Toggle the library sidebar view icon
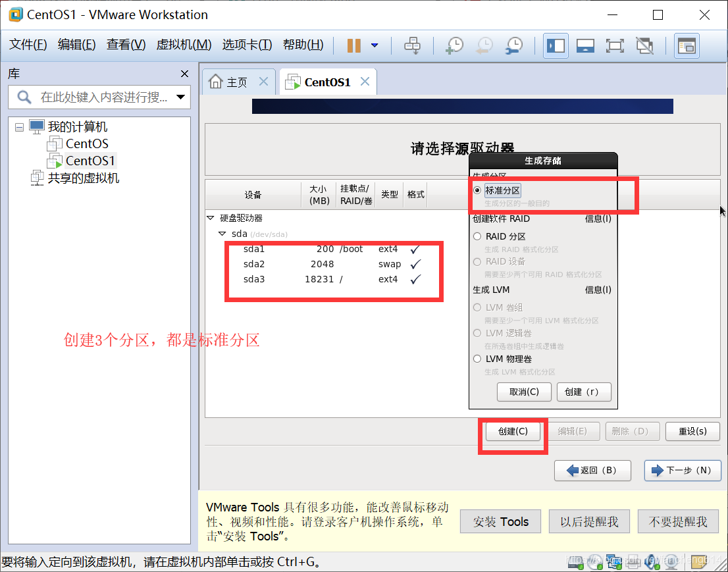The width and height of the screenshot is (728, 572). 556,45
